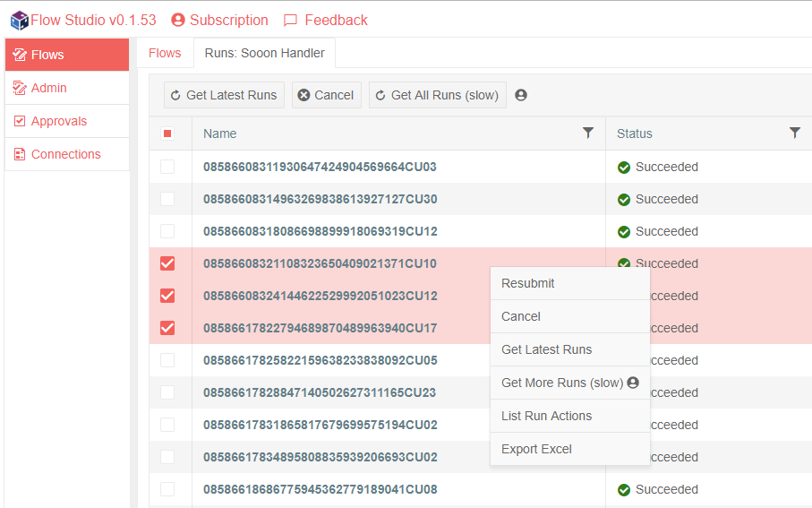Toggle the select-all checkbox in header row
The width and height of the screenshot is (812, 508).
point(167,133)
